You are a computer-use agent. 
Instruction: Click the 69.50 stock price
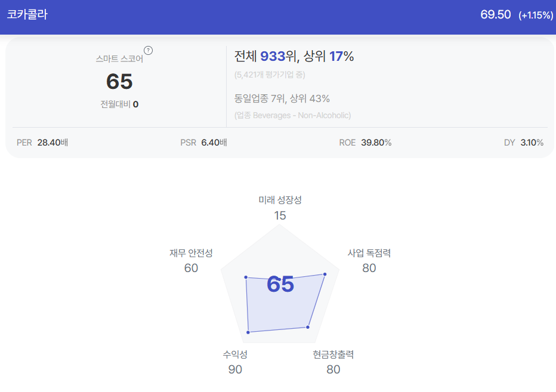tap(495, 14)
